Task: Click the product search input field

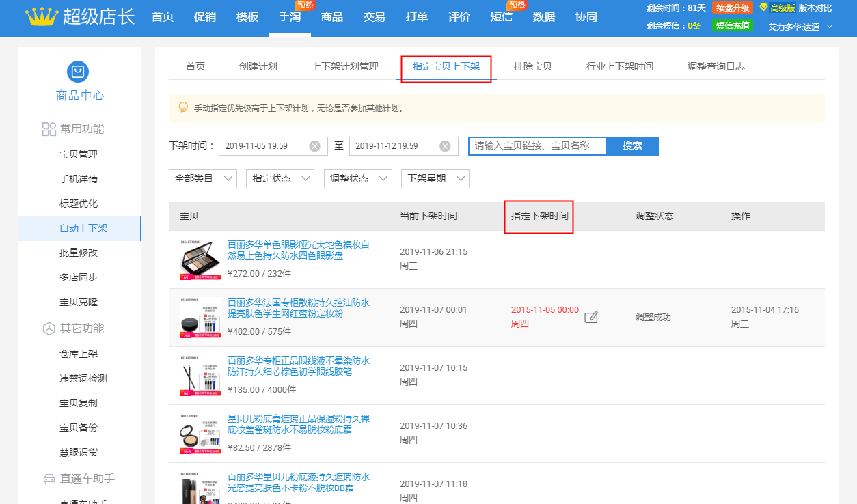Action: pyautogui.click(x=537, y=146)
